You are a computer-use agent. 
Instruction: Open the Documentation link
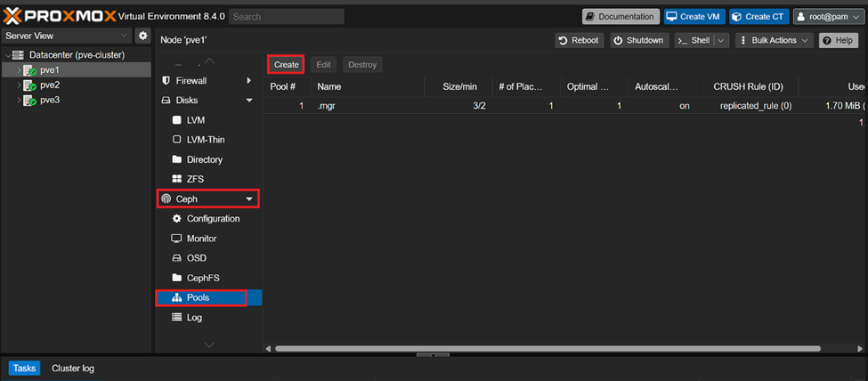[621, 16]
